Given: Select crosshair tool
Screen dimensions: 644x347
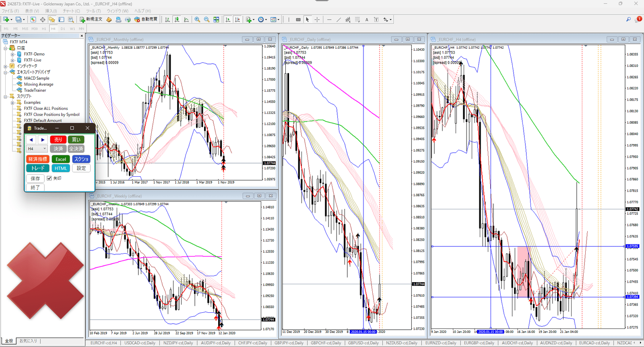Looking at the screenshot, I should pyautogui.click(x=317, y=19).
